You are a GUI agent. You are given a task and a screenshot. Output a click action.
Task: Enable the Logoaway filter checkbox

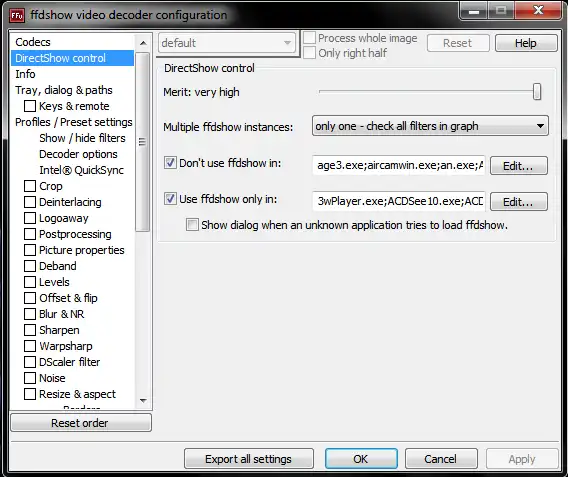click(x=30, y=218)
